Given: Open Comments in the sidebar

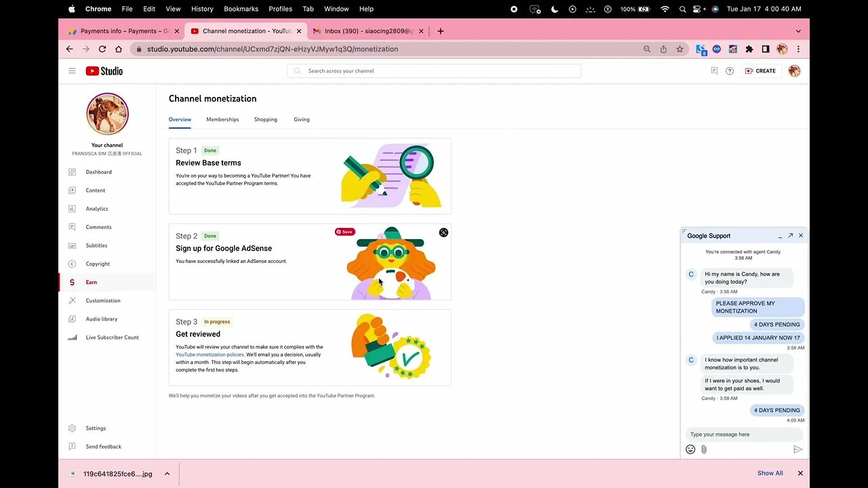Looking at the screenshot, I should coord(98,227).
